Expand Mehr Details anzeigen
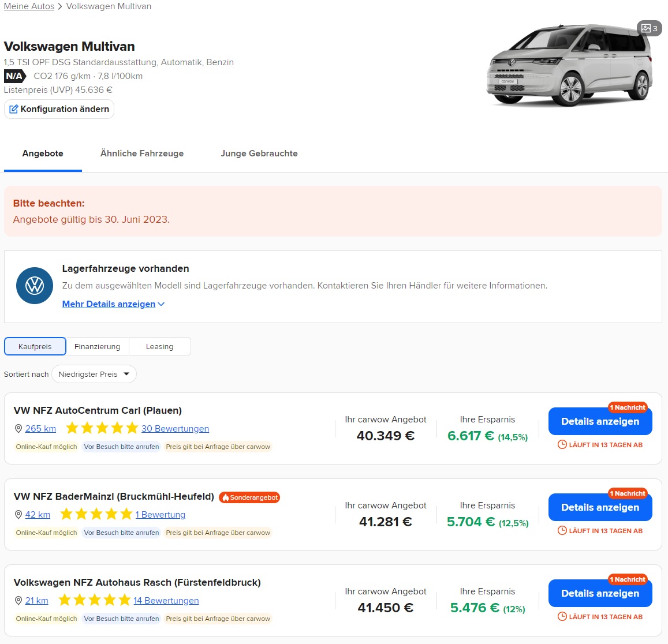Image resolution: width=668 pixels, height=644 pixels. [x=109, y=304]
